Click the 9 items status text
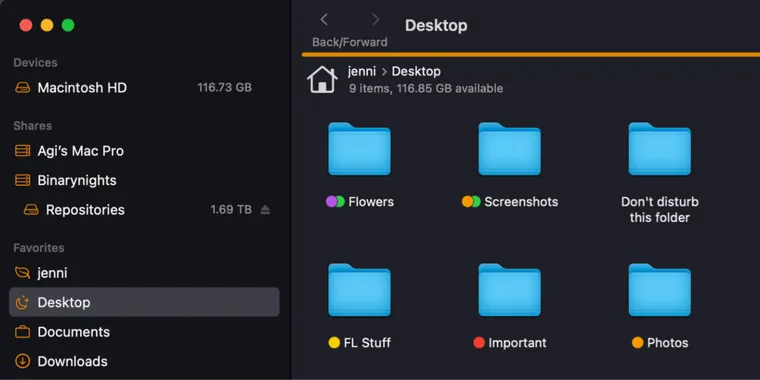This screenshot has width=760, height=380. 426,89
